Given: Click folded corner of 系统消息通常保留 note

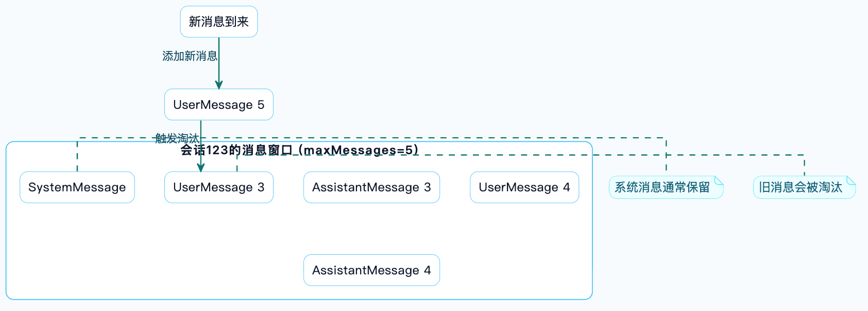Looking at the screenshot, I should 719,180.
